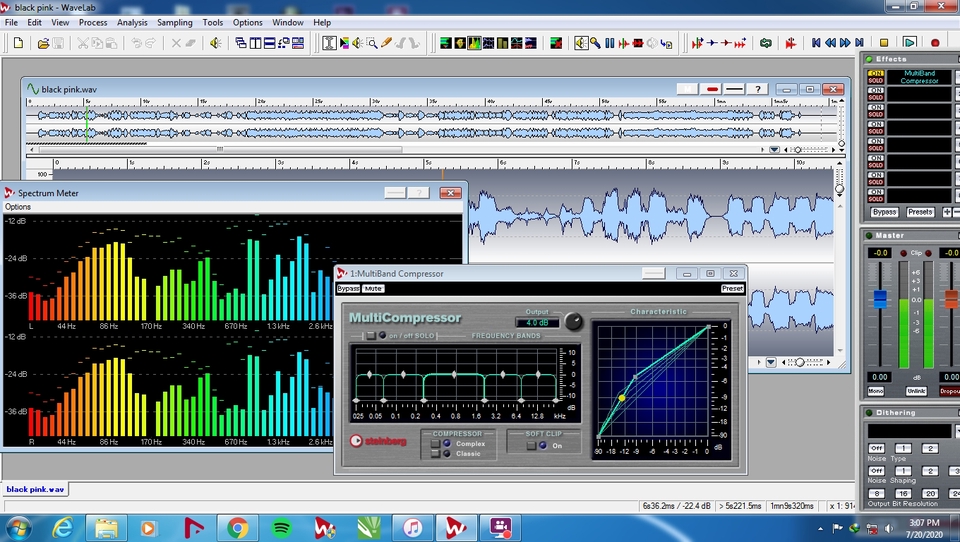This screenshot has width=960, height=542.
Task: Click the Cut scissors icon
Action: (83, 43)
